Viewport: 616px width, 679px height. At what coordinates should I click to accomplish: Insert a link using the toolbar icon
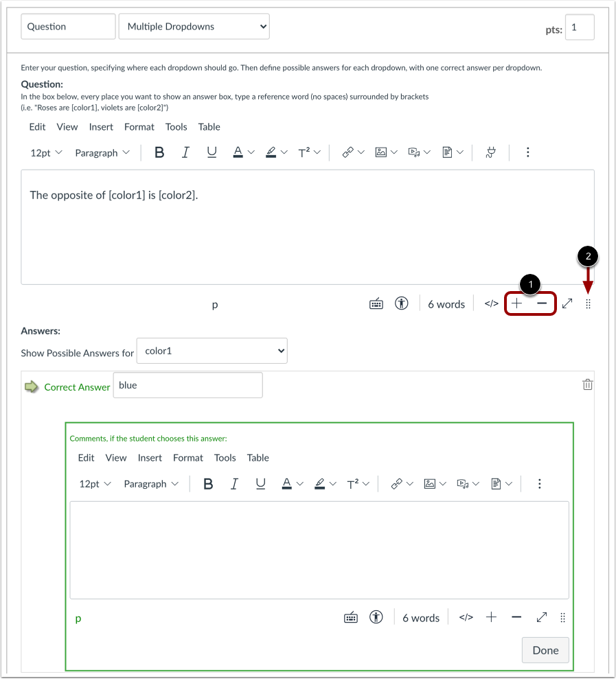(349, 152)
